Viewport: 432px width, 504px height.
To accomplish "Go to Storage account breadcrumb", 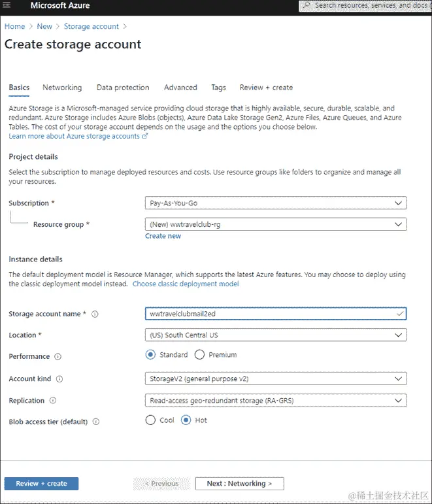I will pyautogui.click(x=91, y=26).
